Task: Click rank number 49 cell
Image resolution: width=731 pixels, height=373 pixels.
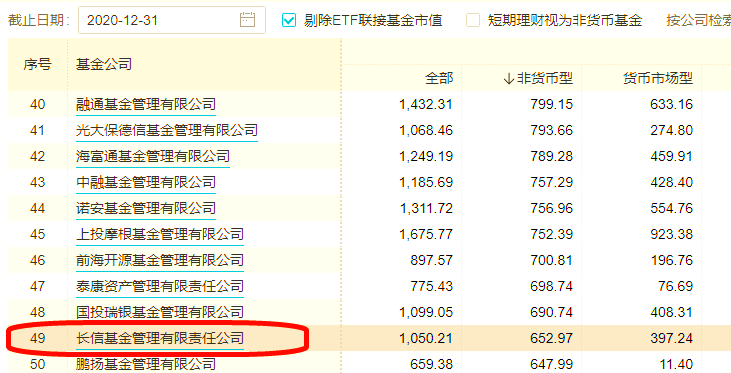Action: pos(37,338)
